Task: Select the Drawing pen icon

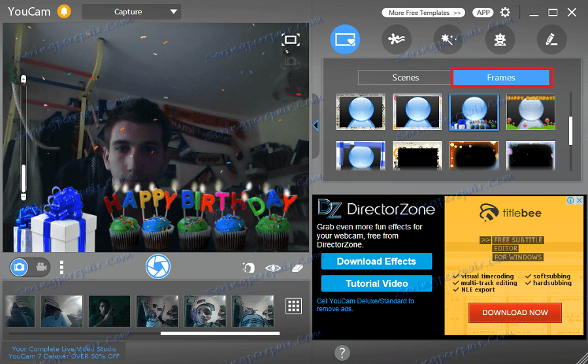Action: click(x=551, y=39)
